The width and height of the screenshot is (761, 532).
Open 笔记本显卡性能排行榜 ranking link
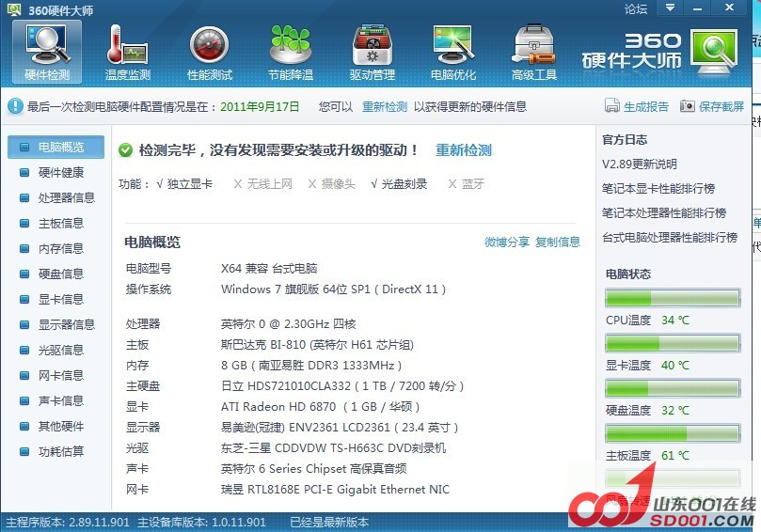[x=658, y=189]
